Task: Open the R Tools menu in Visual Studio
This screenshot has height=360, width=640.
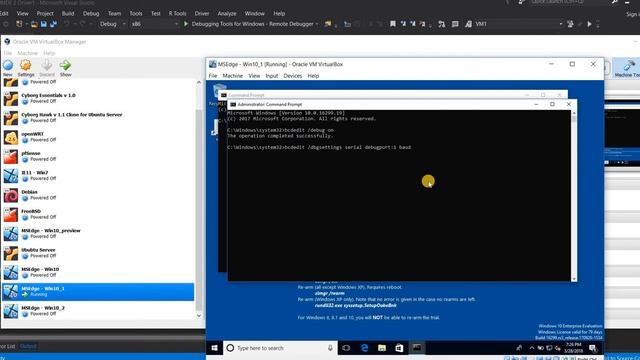Action: [x=177, y=13]
